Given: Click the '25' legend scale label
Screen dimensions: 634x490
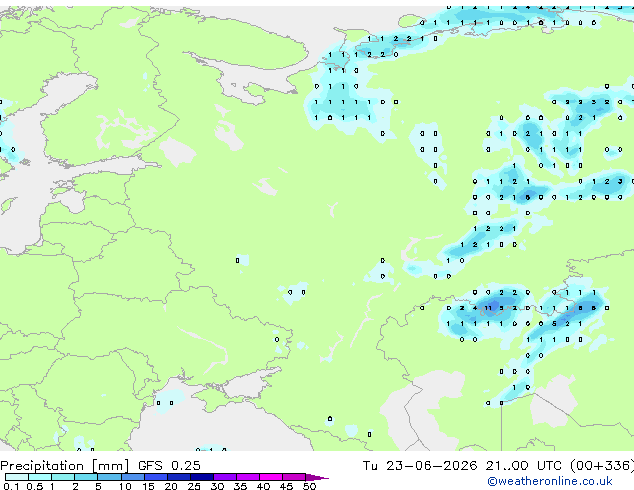Looking at the screenshot, I should (194, 486).
